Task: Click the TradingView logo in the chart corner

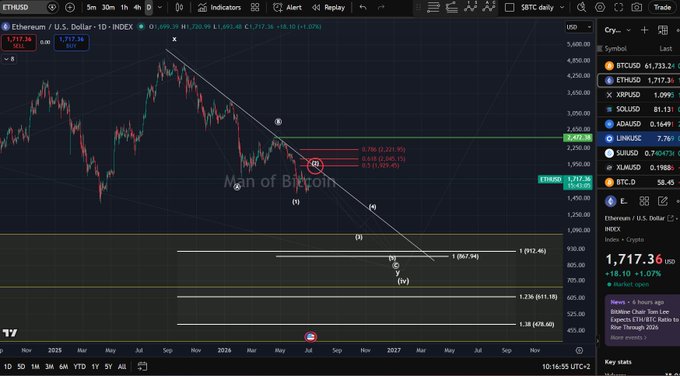Action: click(x=10, y=333)
